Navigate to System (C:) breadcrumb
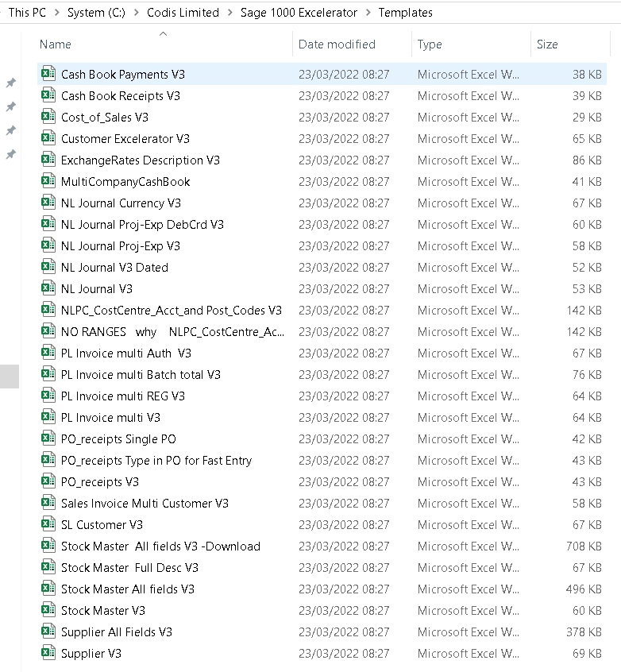This screenshot has height=672, width=621. tap(96, 13)
